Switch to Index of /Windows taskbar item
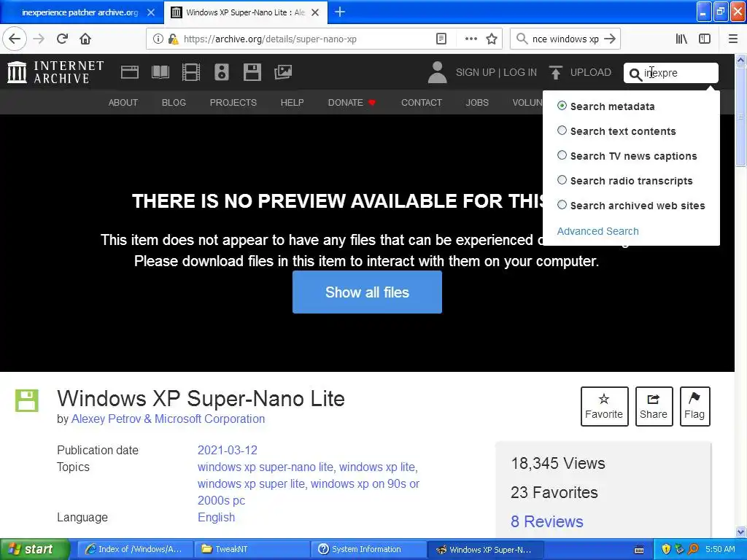The width and height of the screenshot is (747, 560). click(135, 549)
